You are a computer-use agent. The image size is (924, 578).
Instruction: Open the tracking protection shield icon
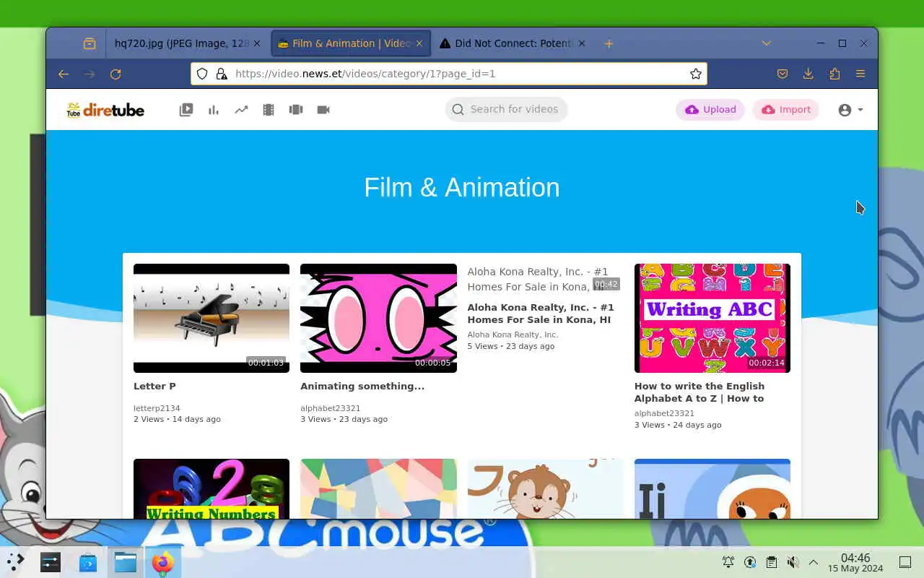point(202,74)
